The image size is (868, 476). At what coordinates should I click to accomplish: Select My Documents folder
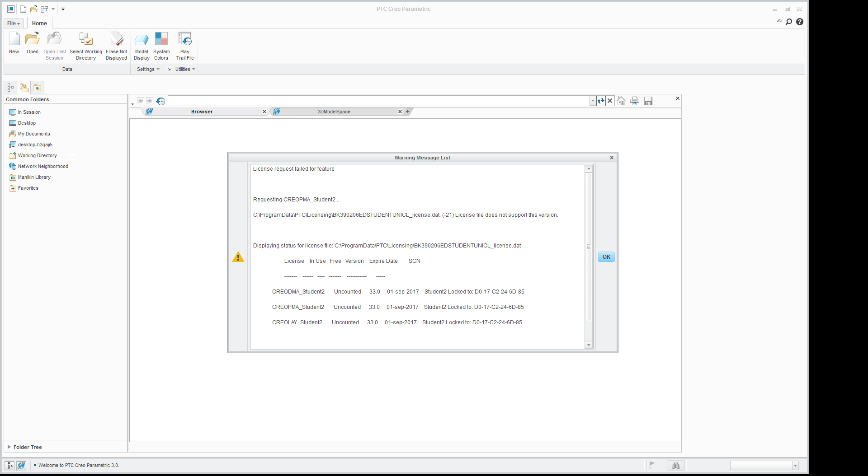(x=34, y=134)
